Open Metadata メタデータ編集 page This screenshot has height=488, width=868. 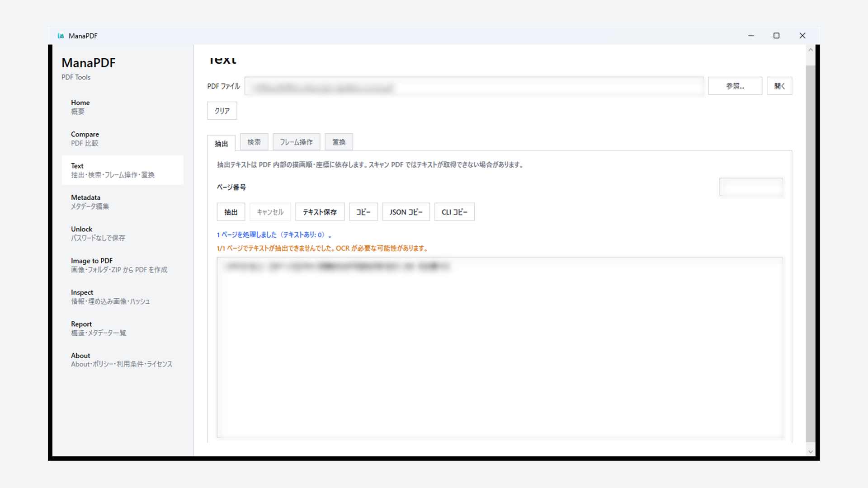[x=123, y=202]
